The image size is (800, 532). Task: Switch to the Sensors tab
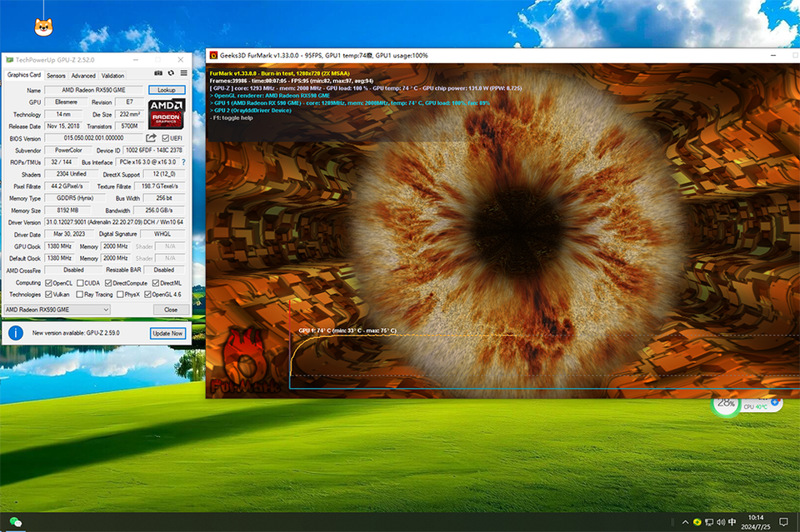56,76
